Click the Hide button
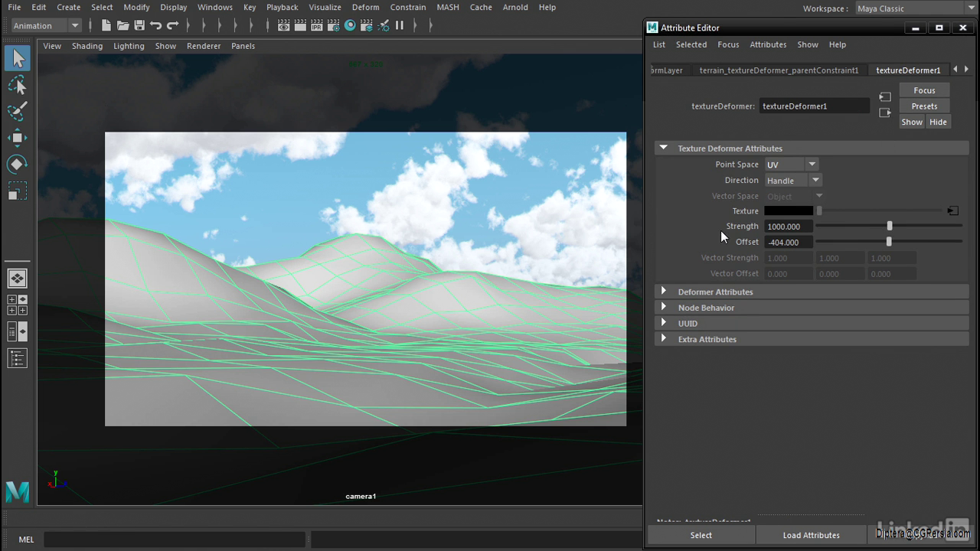The width and height of the screenshot is (980, 551). [x=938, y=122]
